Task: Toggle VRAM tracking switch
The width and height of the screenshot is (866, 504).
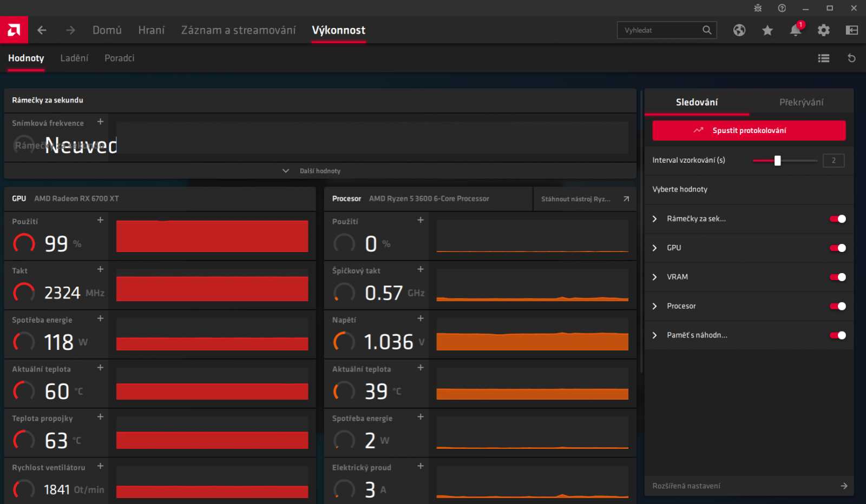Action: [x=838, y=277]
